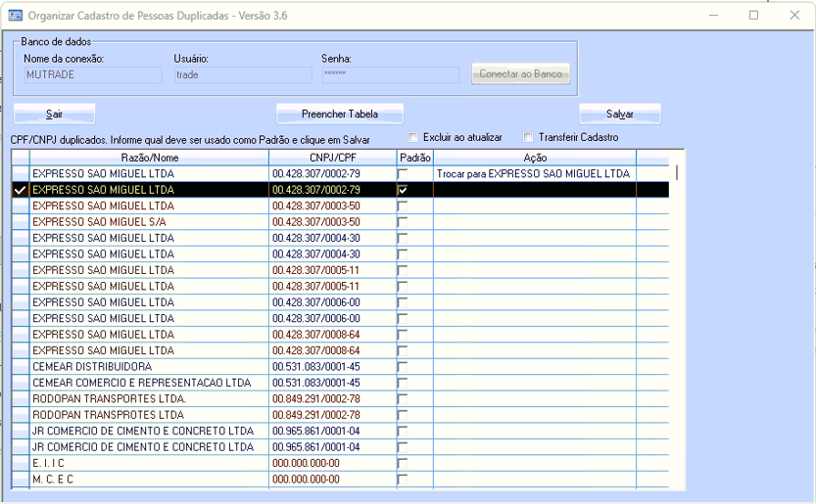This screenshot has width=816, height=504.
Task: Enable the Excluir ao atualizar checkbox
Action: 413,138
